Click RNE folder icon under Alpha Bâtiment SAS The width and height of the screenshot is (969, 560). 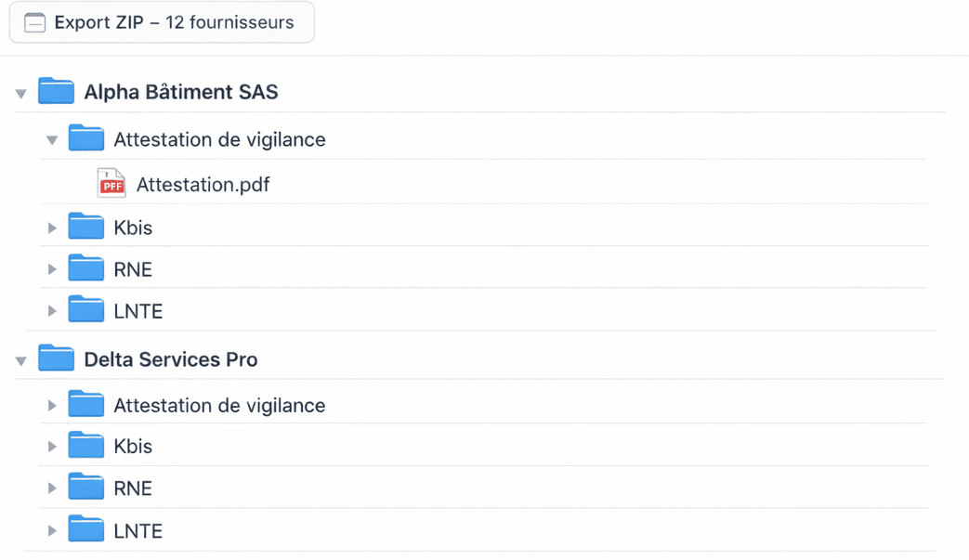click(85, 268)
